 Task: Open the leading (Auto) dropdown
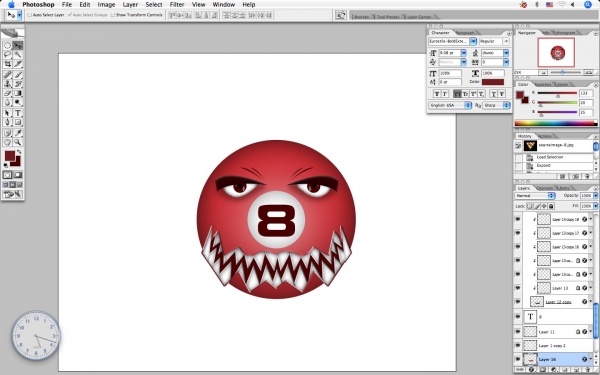(506, 53)
